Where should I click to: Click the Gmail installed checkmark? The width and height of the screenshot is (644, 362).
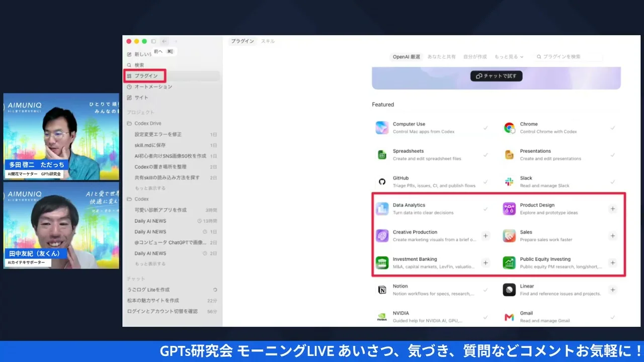612,317
